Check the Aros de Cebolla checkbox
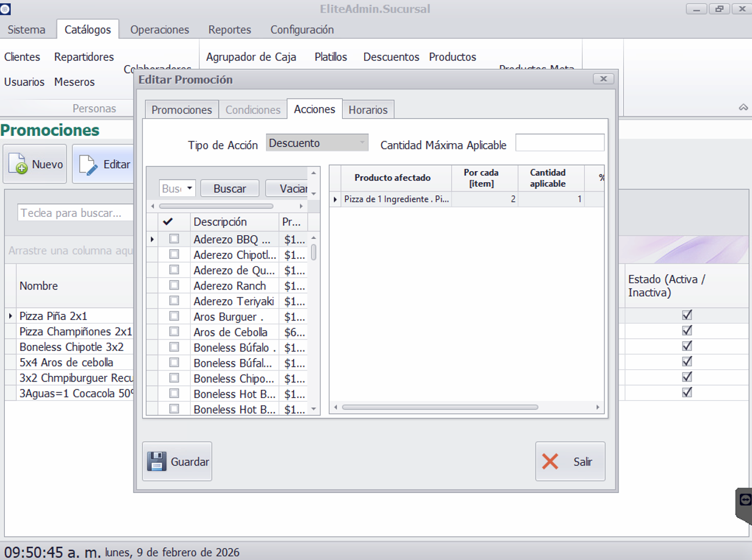This screenshot has height=560, width=752. [x=174, y=331]
